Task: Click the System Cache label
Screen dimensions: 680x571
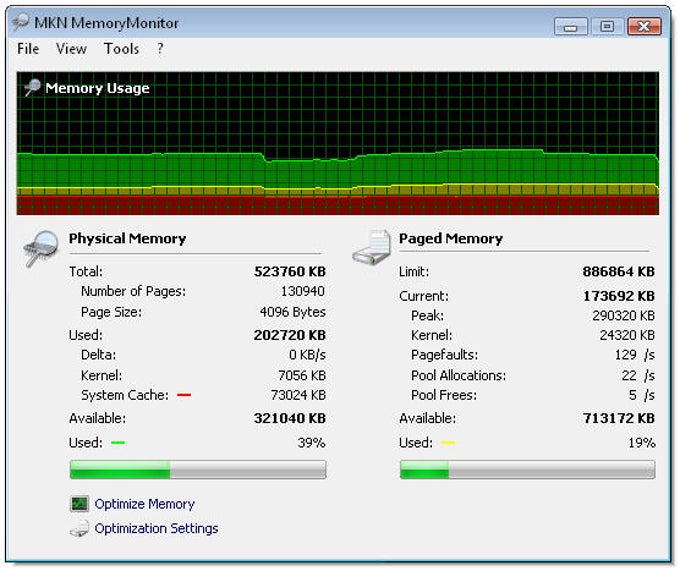Action: 125,395
